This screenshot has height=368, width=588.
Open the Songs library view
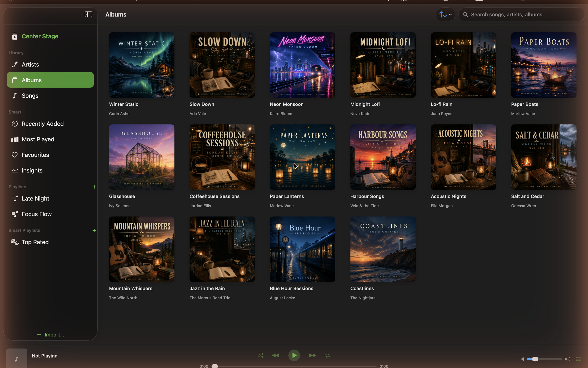click(50, 95)
